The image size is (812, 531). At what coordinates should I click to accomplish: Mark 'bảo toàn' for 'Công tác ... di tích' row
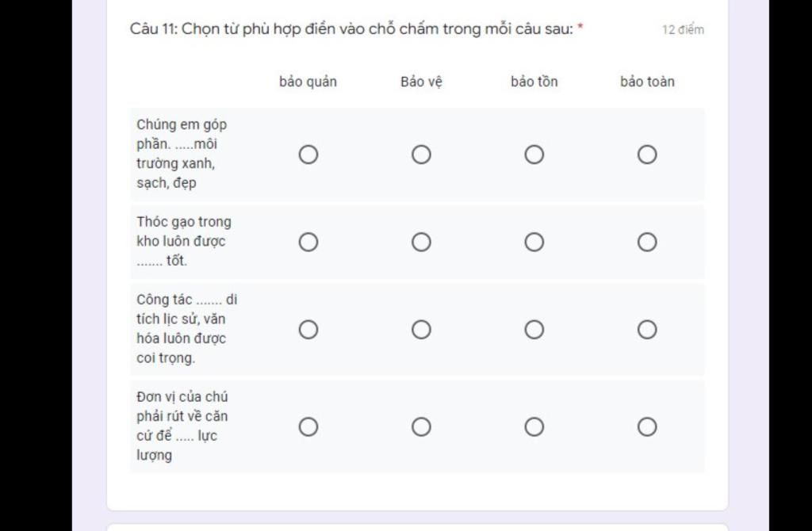point(647,330)
